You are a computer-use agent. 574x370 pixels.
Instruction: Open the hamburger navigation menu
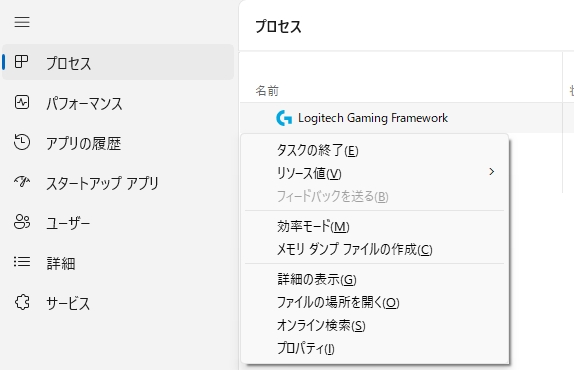[22, 22]
